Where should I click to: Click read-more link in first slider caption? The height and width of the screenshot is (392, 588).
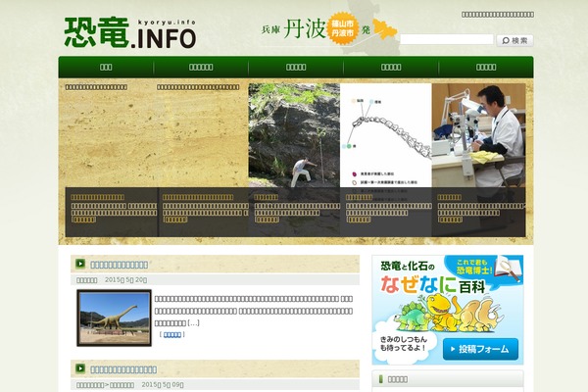83,220
